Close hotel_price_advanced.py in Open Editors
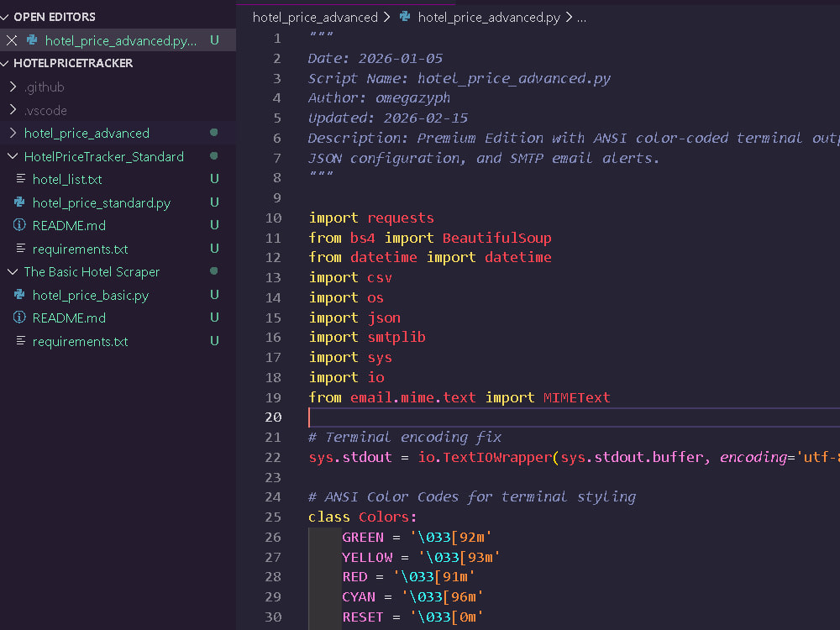The height and width of the screenshot is (630, 840). (x=12, y=40)
